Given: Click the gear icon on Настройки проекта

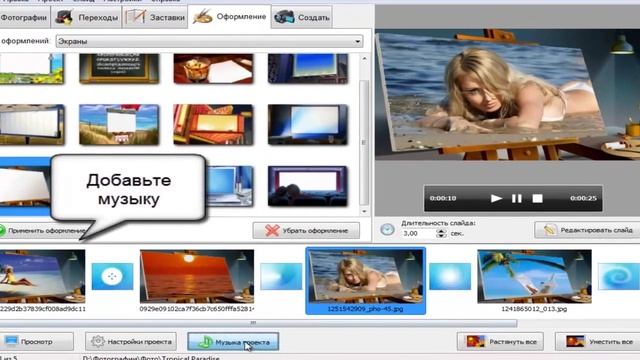Looking at the screenshot, I should tap(98, 341).
